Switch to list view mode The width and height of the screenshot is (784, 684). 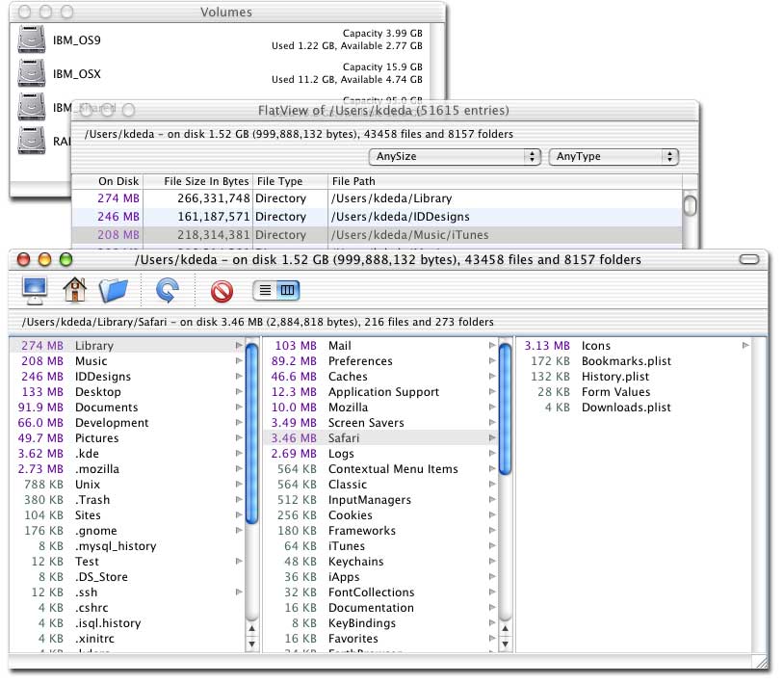pyautogui.click(x=265, y=289)
